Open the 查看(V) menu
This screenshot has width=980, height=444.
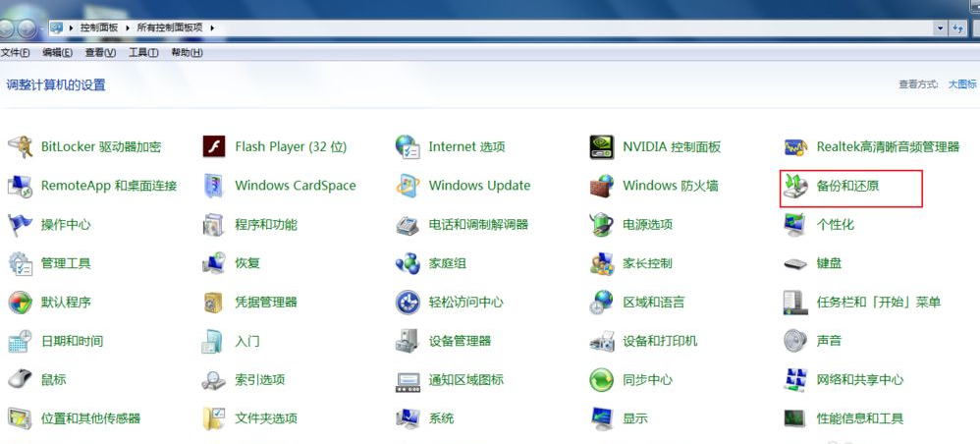(x=100, y=52)
